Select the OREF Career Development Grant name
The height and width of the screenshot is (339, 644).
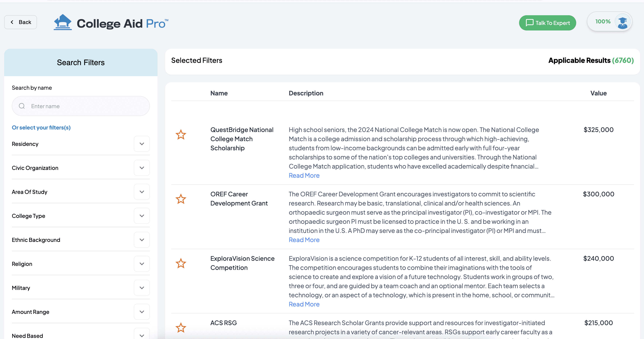(239, 198)
